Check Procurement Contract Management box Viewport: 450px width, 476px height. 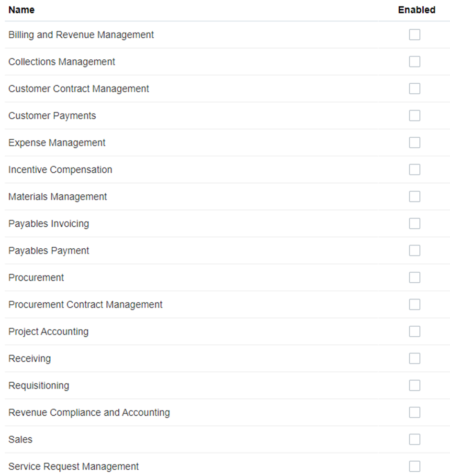tap(415, 304)
